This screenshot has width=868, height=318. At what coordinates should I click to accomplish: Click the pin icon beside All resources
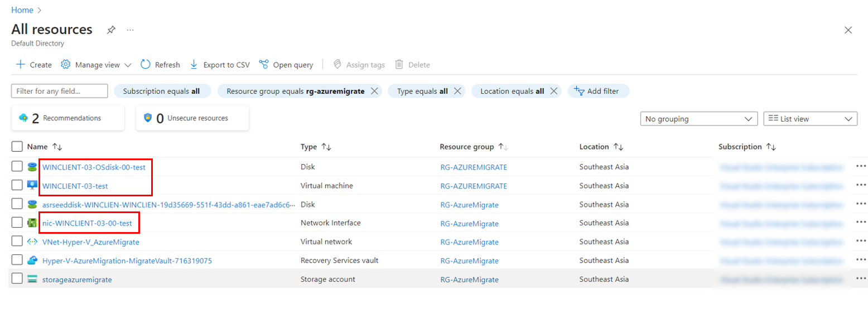[111, 30]
